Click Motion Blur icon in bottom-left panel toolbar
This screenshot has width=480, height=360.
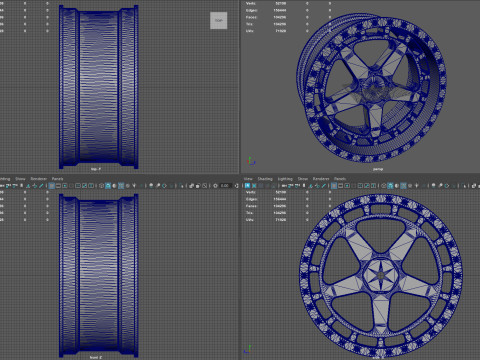(158, 186)
